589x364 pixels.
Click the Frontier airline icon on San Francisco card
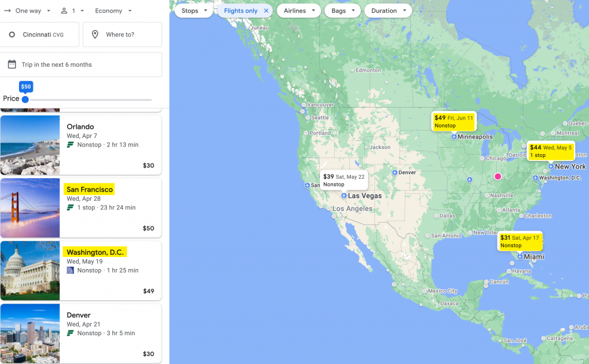click(x=70, y=208)
